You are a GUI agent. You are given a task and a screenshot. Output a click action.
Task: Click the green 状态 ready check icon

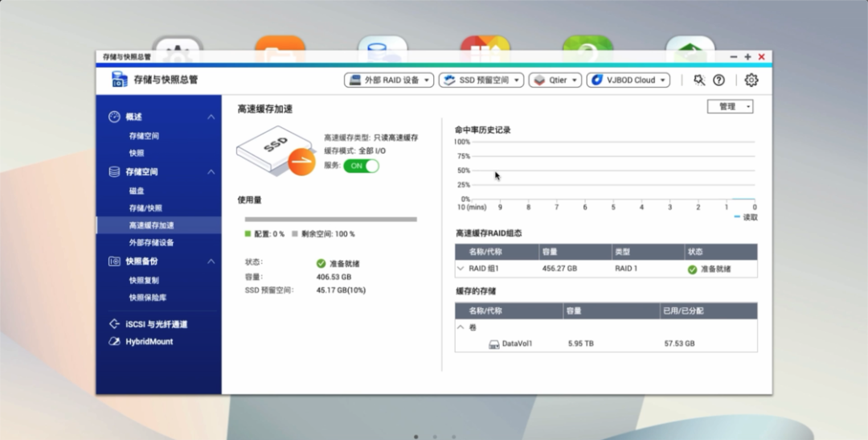pyautogui.click(x=321, y=264)
